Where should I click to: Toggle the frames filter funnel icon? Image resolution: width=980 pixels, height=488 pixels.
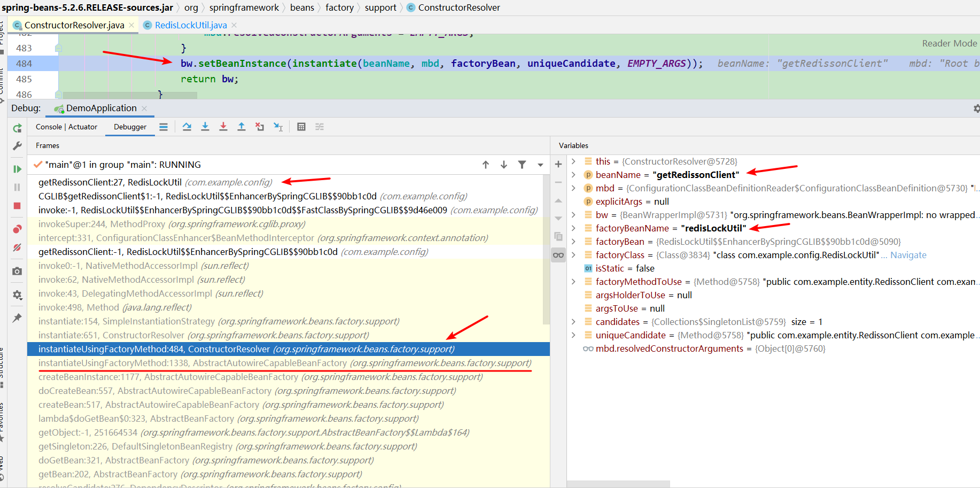(522, 165)
